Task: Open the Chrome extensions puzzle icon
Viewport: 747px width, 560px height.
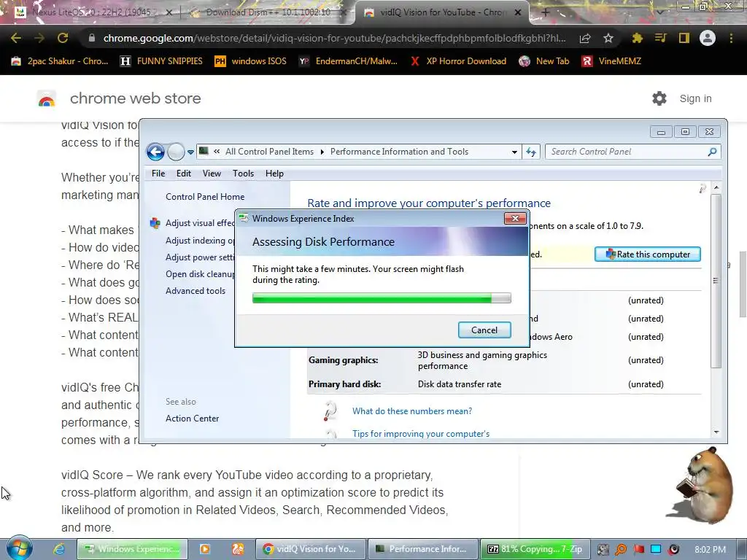Action: coord(637,38)
